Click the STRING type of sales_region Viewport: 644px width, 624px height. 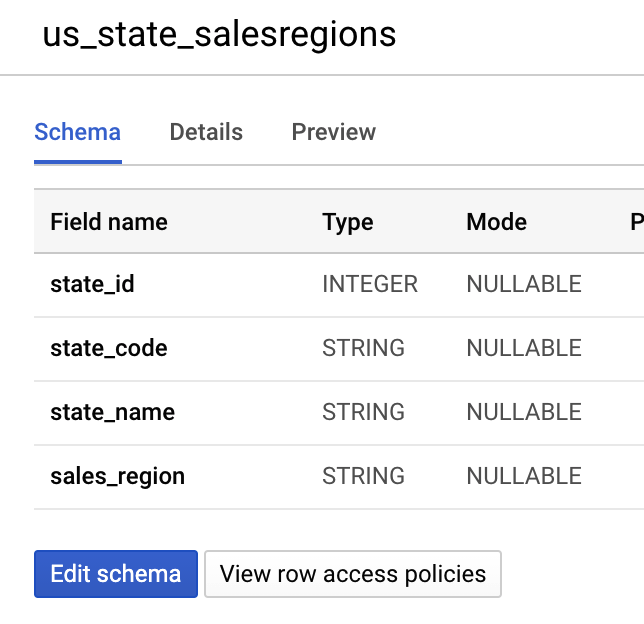click(363, 476)
